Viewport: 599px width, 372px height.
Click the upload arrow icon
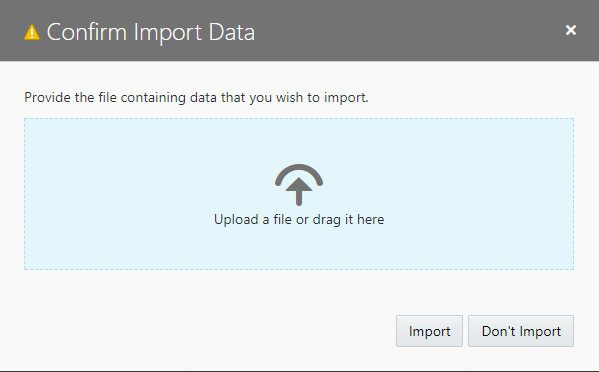coord(299,185)
